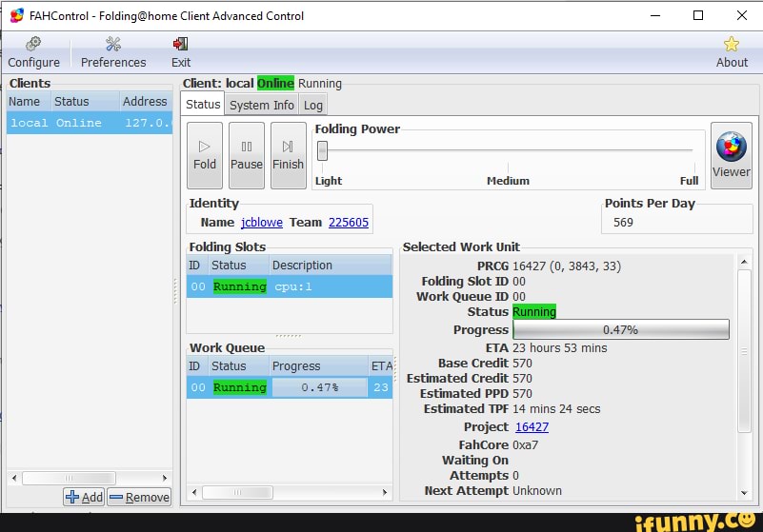Click left arrow of Work Queue scrollbar
Viewport: 763px width, 532px height.
click(x=194, y=492)
